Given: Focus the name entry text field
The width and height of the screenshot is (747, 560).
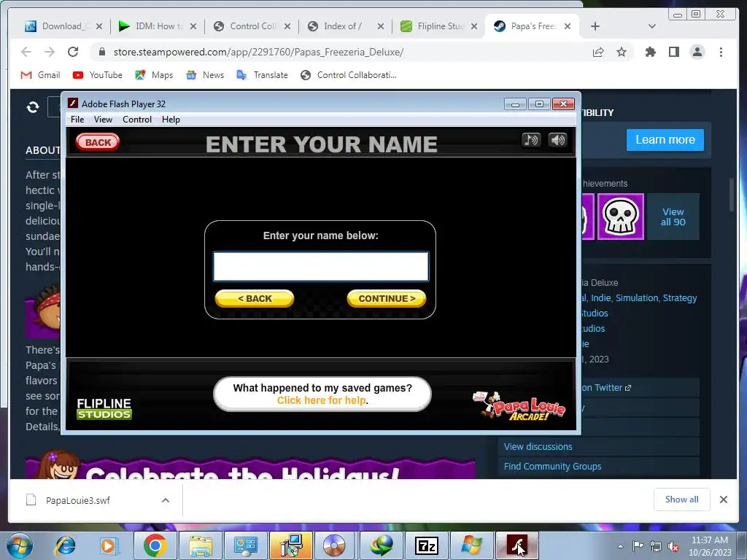Looking at the screenshot, I should click(321, 267).
